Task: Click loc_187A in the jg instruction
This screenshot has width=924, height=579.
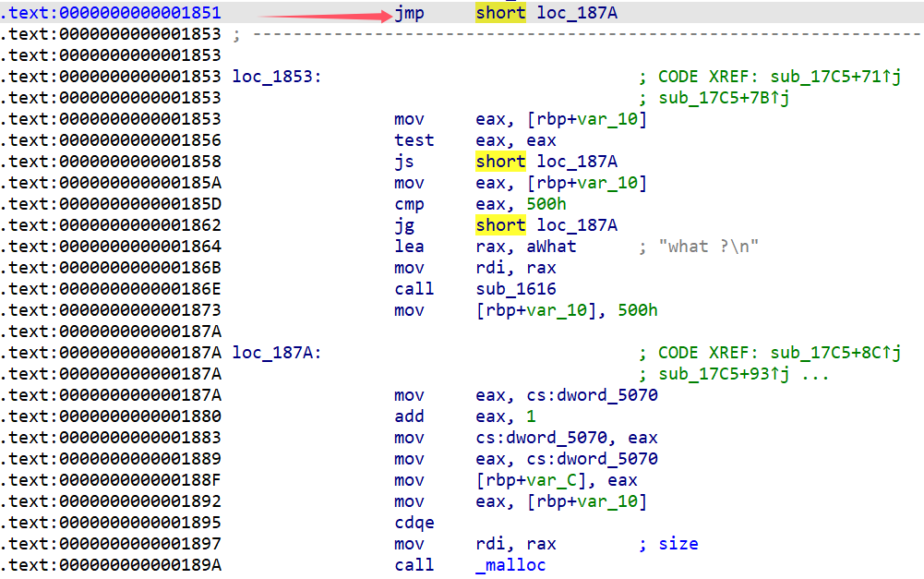Action: pos(579,225)
